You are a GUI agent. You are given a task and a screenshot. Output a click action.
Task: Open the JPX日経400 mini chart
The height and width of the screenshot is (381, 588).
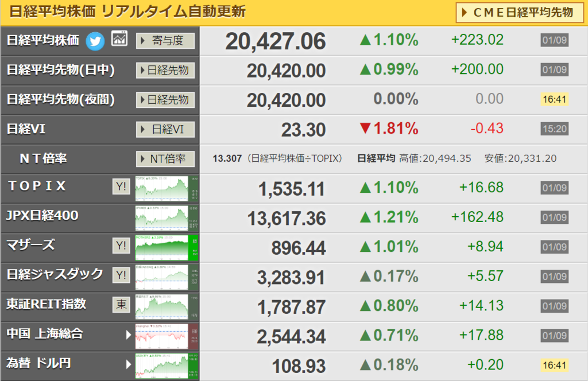(167, 218)
